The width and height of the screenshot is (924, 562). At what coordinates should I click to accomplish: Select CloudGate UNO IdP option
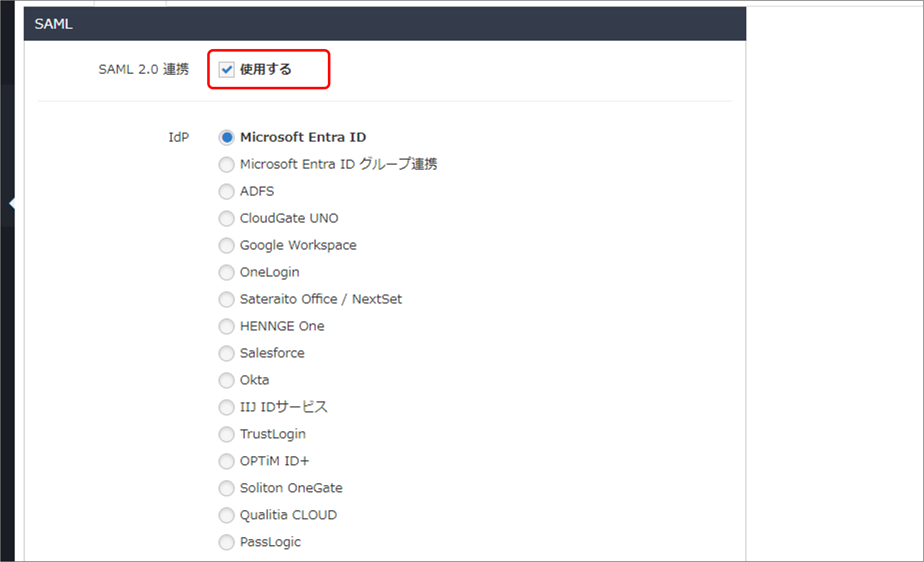(226, 218)
